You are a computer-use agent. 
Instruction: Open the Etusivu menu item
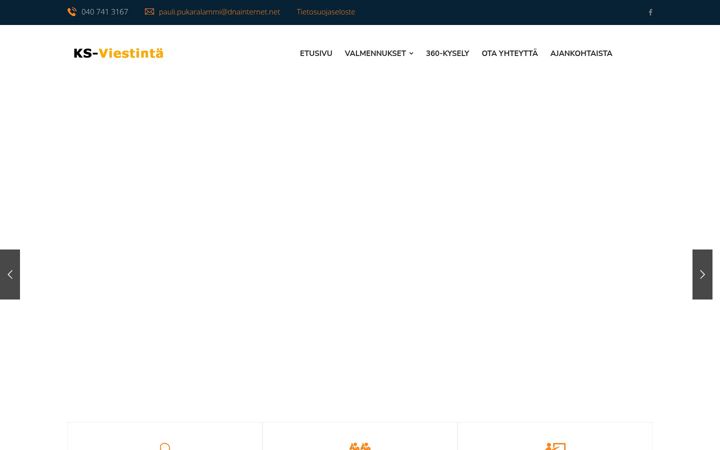coord(316,53)
